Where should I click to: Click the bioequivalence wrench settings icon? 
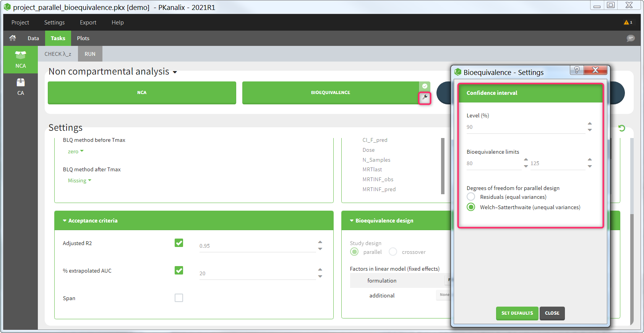click(425, 98)
